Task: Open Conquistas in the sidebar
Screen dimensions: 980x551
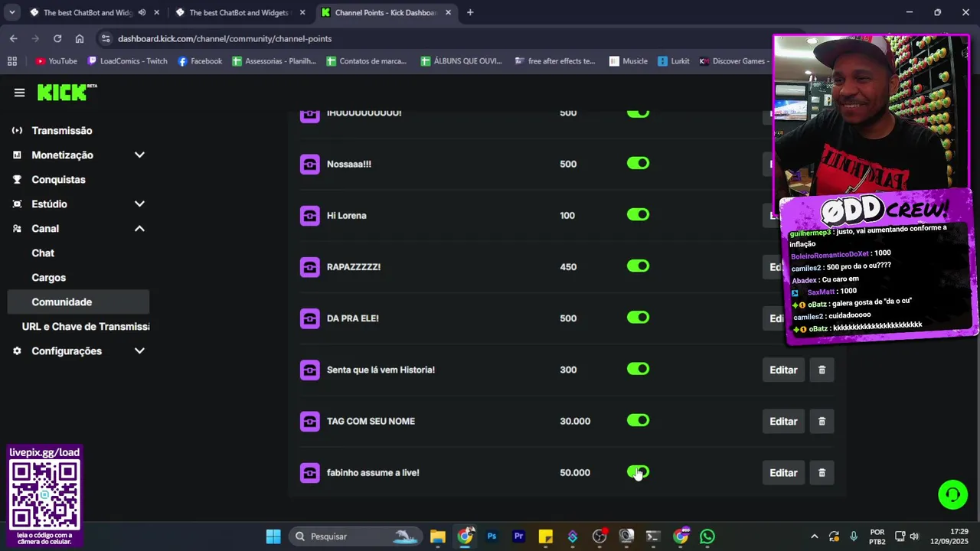Action: (58, 180)
